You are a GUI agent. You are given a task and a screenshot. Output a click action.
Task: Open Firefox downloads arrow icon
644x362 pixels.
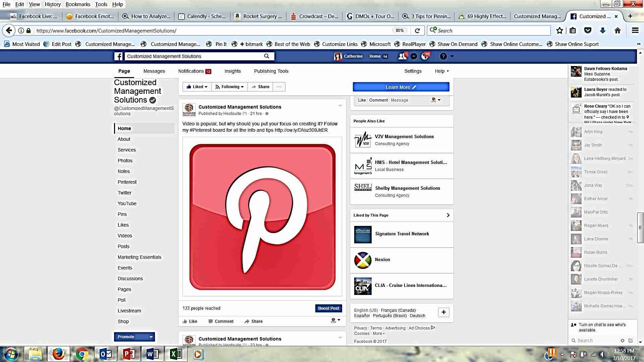(603, 31)
